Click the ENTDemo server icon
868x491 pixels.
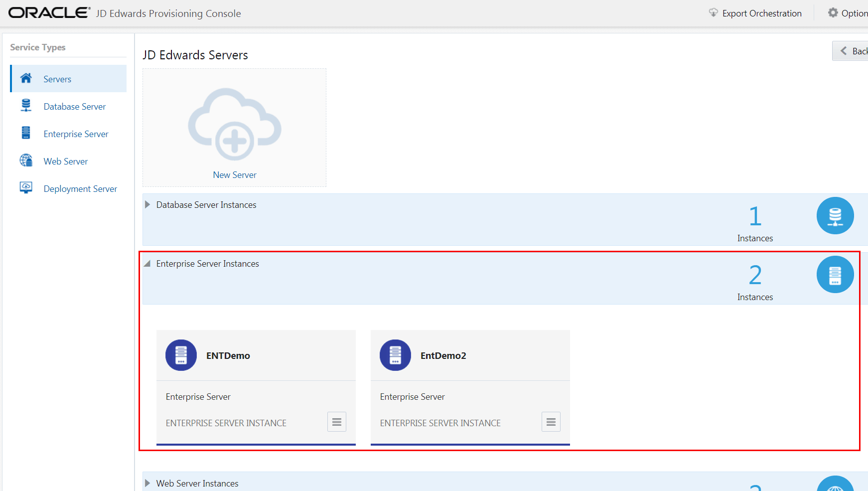[181, 355]
